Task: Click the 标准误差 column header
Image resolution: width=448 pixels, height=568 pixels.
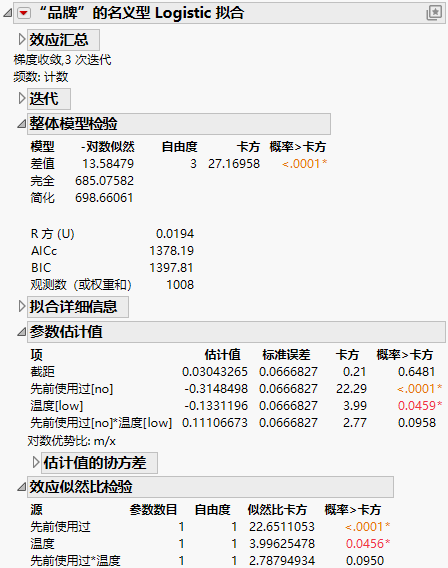Action: coord(286,355)
